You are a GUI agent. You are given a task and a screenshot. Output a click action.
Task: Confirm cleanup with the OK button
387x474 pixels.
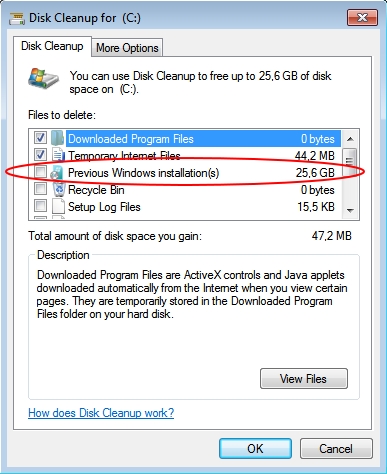tap(255, 449)
